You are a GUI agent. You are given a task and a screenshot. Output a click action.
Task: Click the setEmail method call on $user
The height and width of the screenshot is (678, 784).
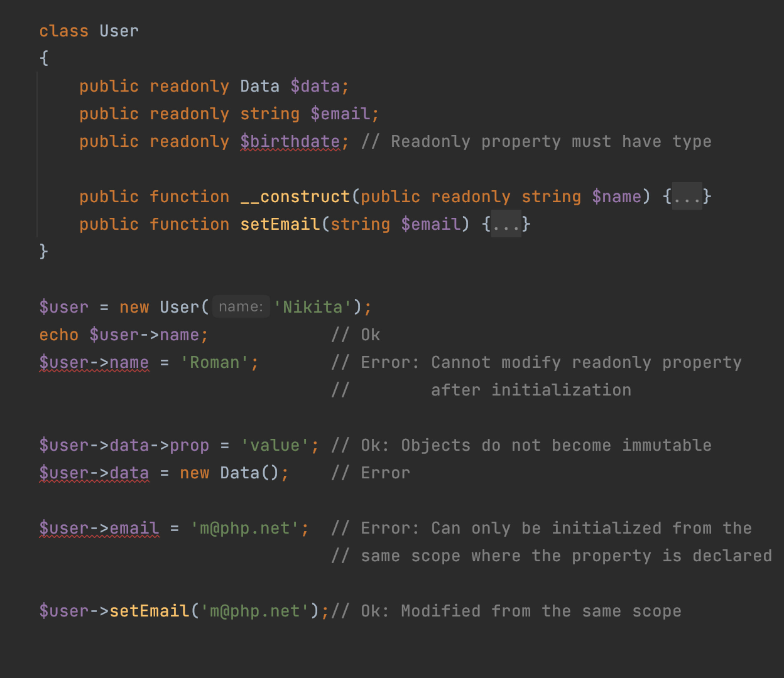150,611
